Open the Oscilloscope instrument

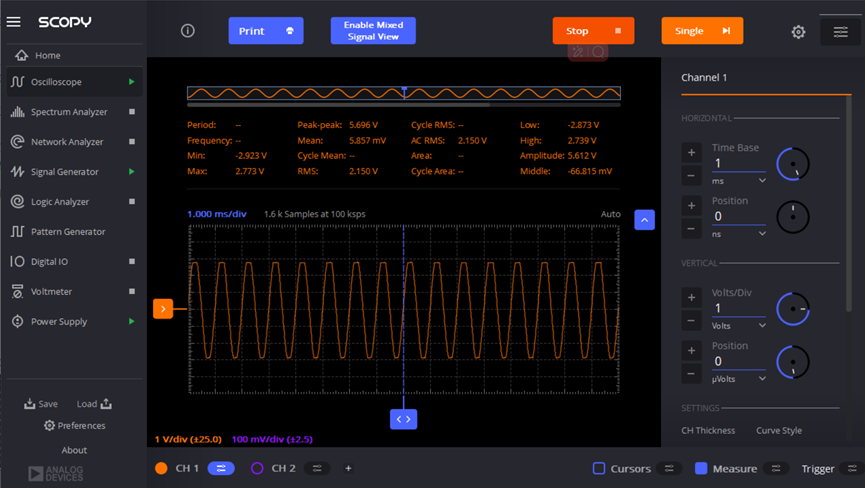coord(74,82)
